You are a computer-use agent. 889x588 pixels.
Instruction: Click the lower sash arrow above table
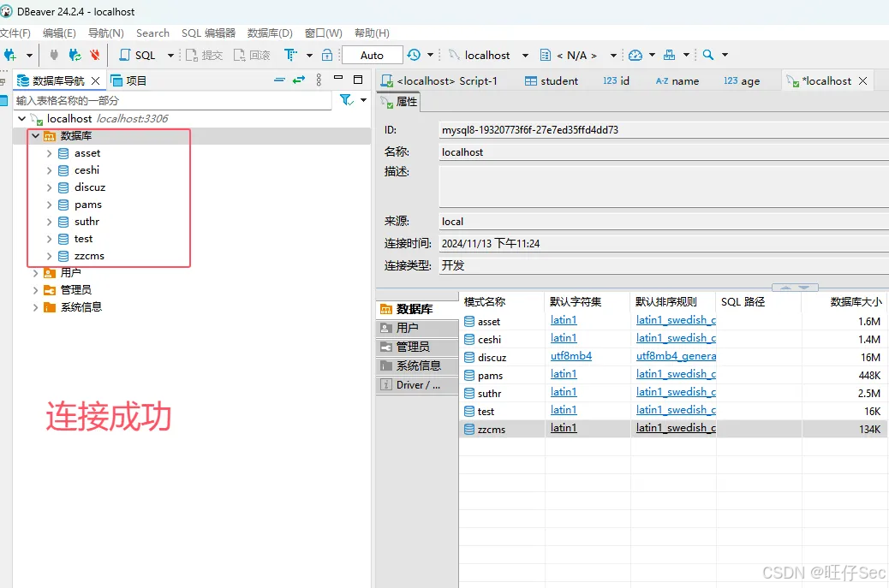point(804,288)
